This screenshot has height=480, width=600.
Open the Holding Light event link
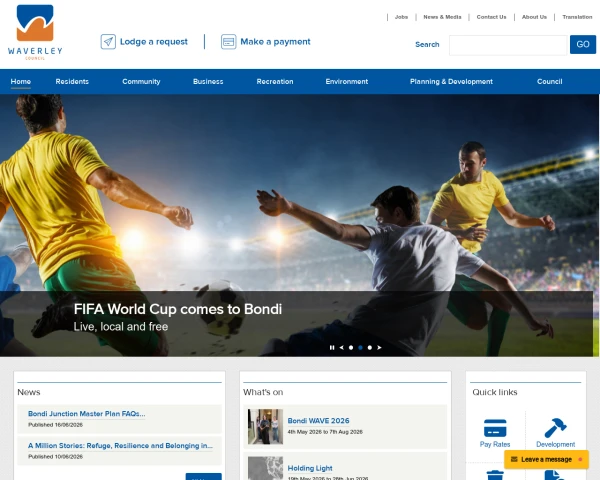[310, 468]
